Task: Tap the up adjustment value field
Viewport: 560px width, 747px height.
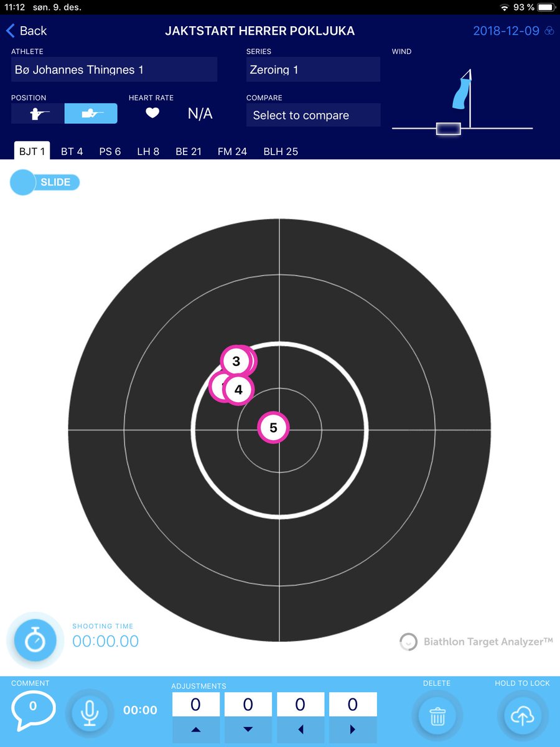Action: (195, 705)
